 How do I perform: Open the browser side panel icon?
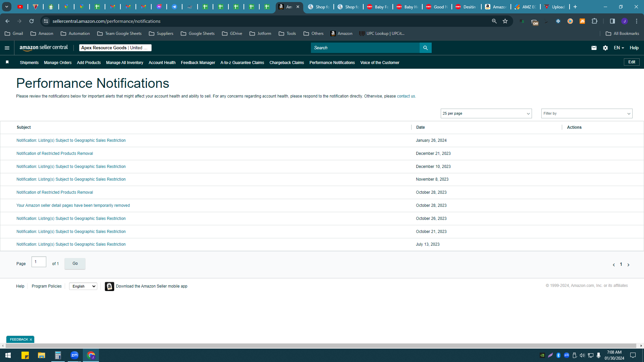[612, 21]
